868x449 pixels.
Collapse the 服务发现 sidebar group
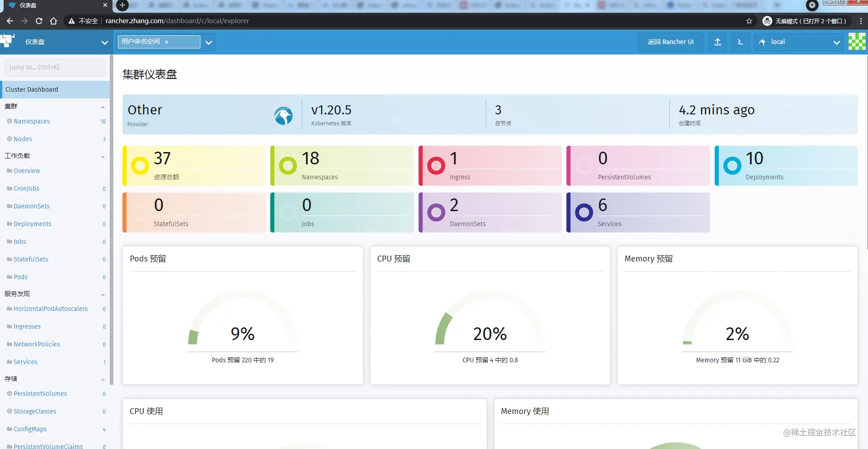tap(103, 295)
